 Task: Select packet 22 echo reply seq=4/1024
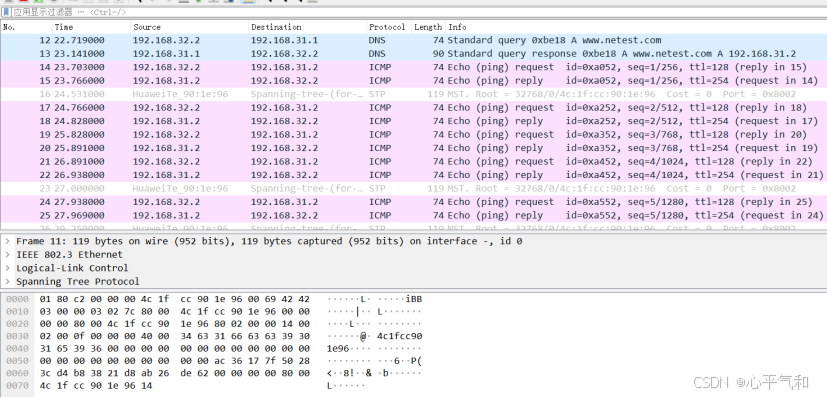coord(414,175)
